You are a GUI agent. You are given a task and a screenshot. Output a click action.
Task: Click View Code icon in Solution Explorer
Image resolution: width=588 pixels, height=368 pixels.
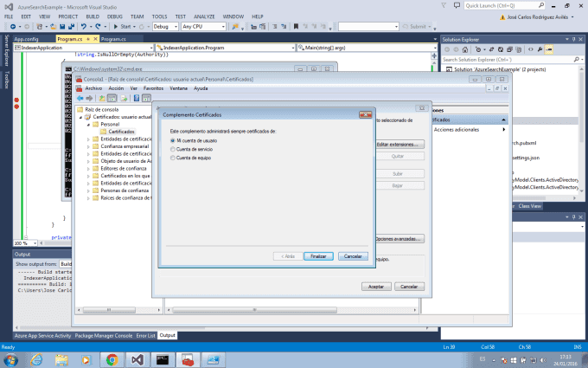(531, 49)
